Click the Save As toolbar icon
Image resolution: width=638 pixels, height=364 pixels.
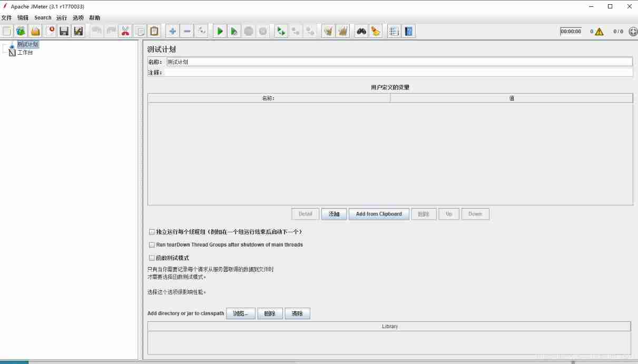78,31
